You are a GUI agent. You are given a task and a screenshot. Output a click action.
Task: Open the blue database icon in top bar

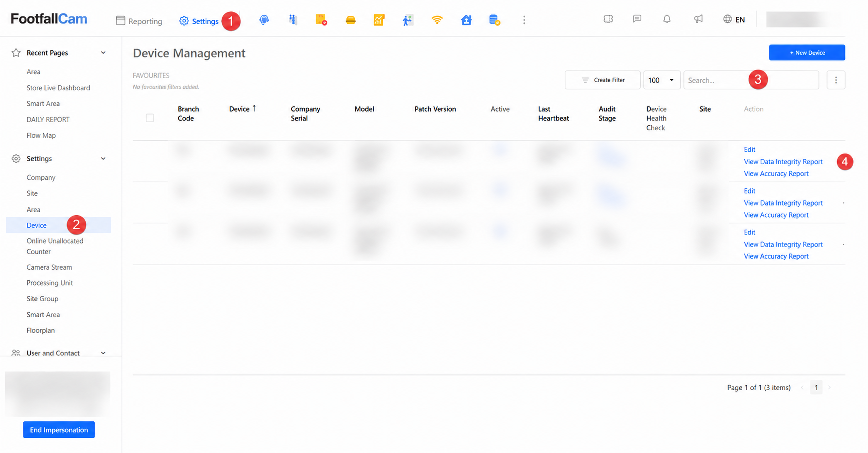494,20
